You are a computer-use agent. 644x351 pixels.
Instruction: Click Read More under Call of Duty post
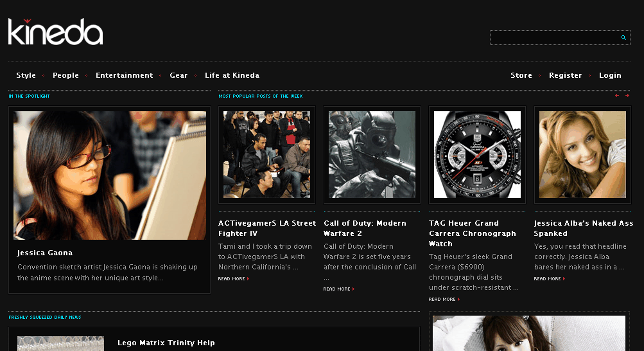[339, 289]
